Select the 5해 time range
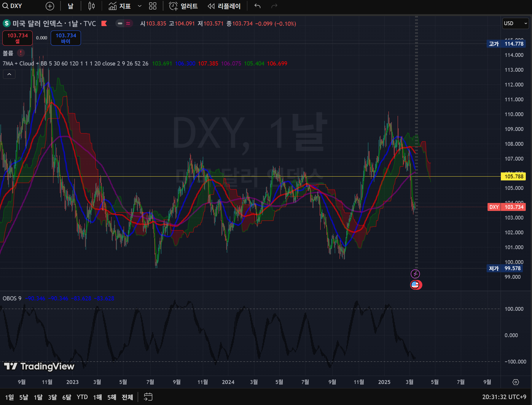The image size is (532, 405). 112,397
